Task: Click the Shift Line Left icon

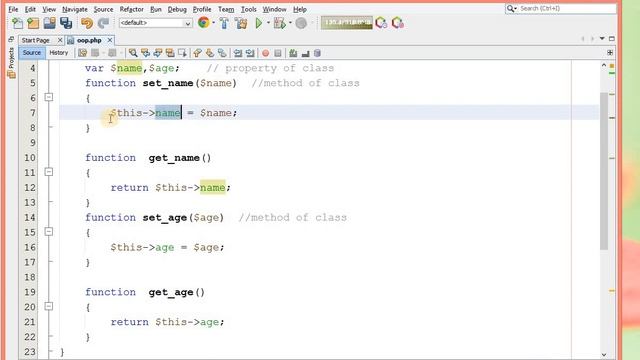Action: 238,53
